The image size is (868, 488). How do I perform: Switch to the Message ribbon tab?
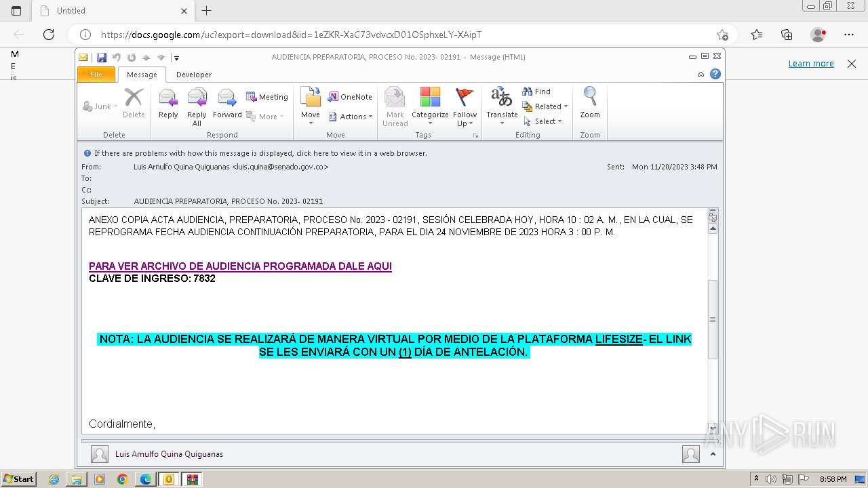(142, 75)
